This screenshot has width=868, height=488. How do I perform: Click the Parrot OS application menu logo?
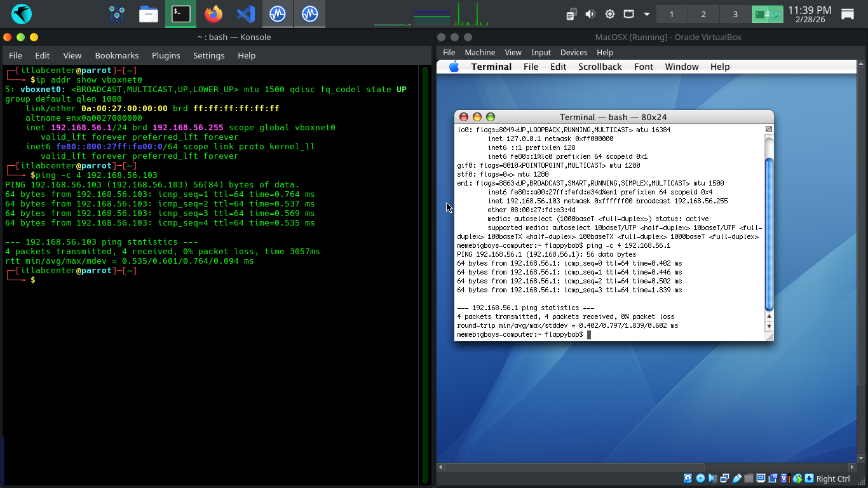click(x=22, y=13)
